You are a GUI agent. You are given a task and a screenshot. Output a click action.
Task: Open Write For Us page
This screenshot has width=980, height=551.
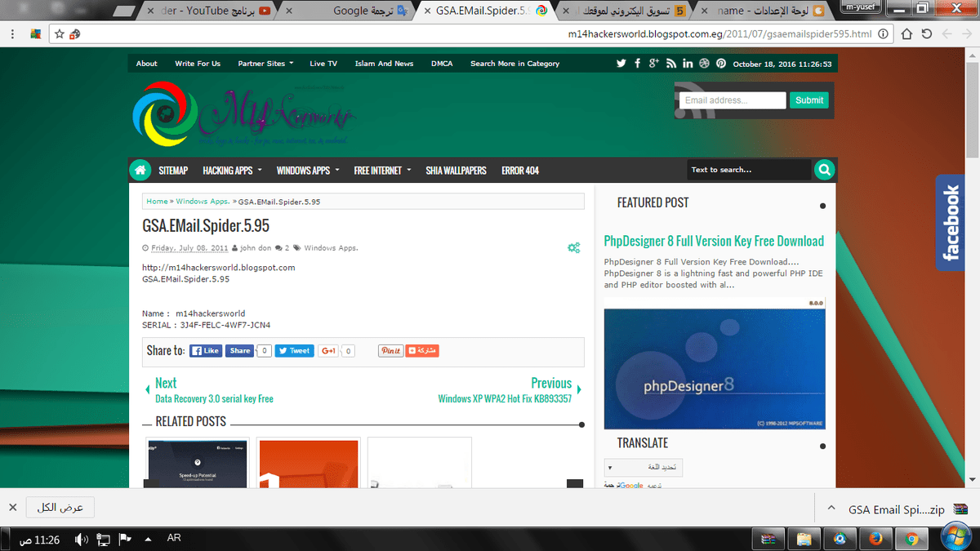[x=198, y=64]
